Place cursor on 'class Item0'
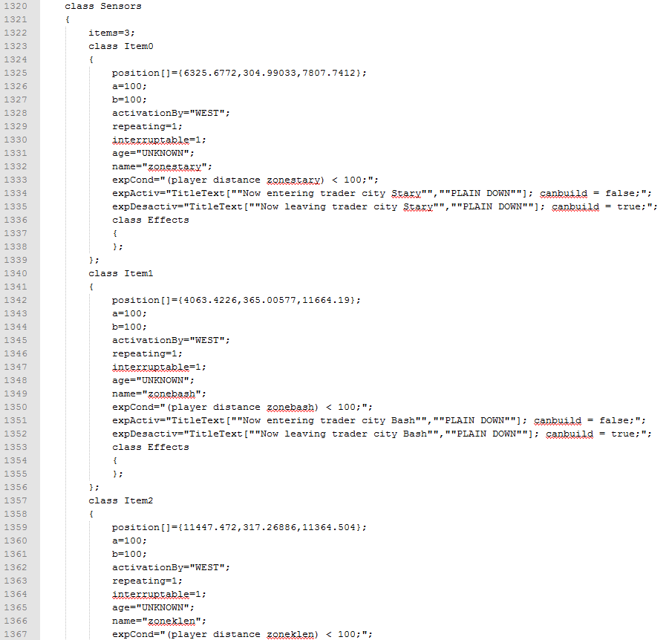 (121, 46)
